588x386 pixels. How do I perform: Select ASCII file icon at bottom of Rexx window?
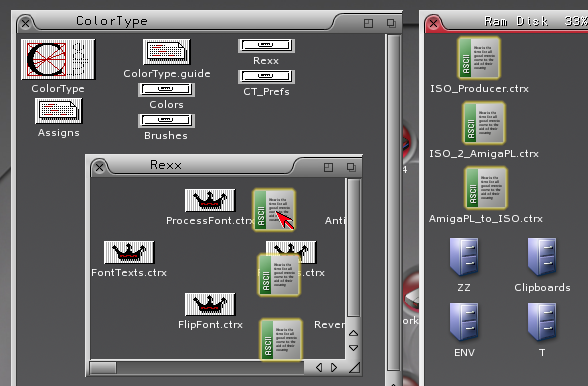click(281, 340)
